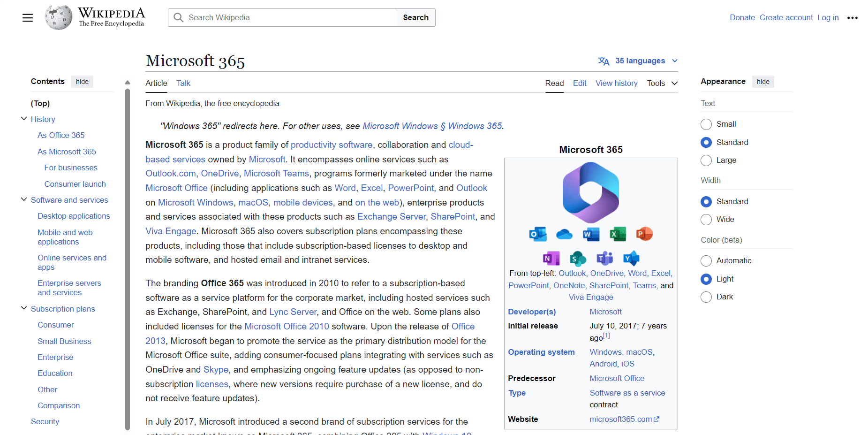Open the Tools dropdown menu
The height and width of the screenshot is (435, 868).
click(662, 83)
